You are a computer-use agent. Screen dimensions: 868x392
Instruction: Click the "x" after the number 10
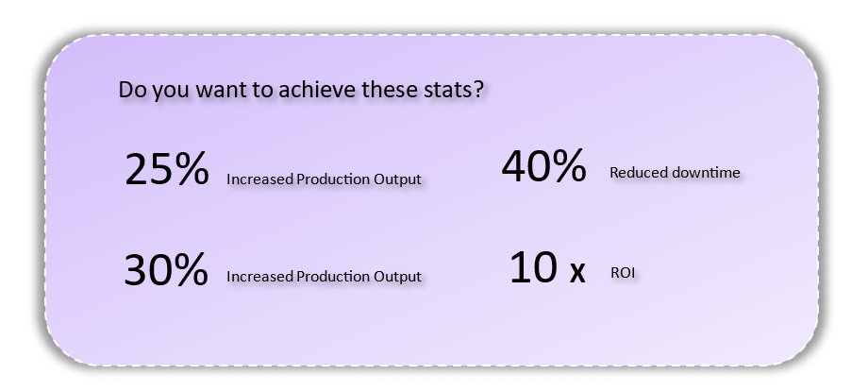pyautogui.click(x=577, y=272)
